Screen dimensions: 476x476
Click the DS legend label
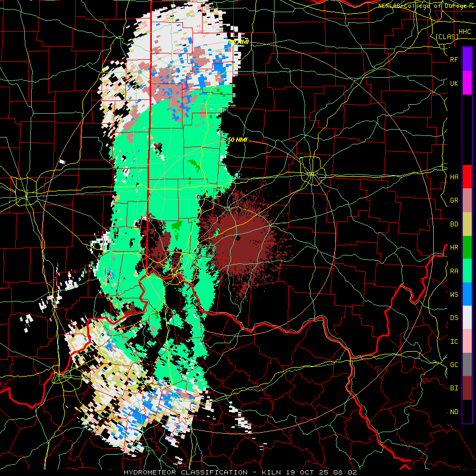[454, 318]
